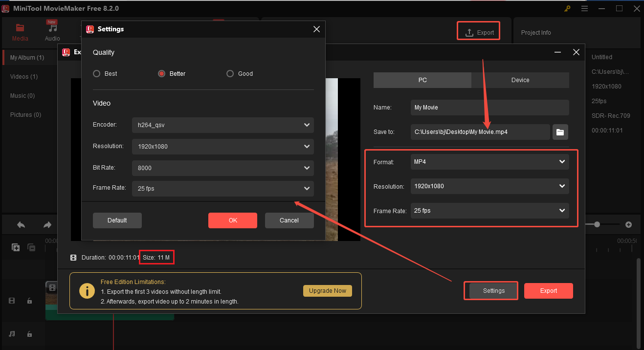The width and height of the screenshot is (644, 350).
Task: Click the video track film icon beside the lock
Action: point(12,301)
